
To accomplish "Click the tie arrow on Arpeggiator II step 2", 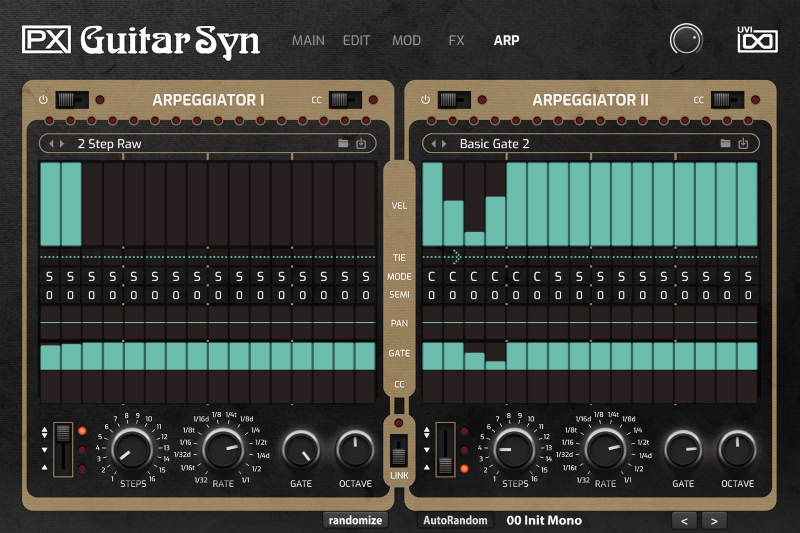I will [456, 257].
